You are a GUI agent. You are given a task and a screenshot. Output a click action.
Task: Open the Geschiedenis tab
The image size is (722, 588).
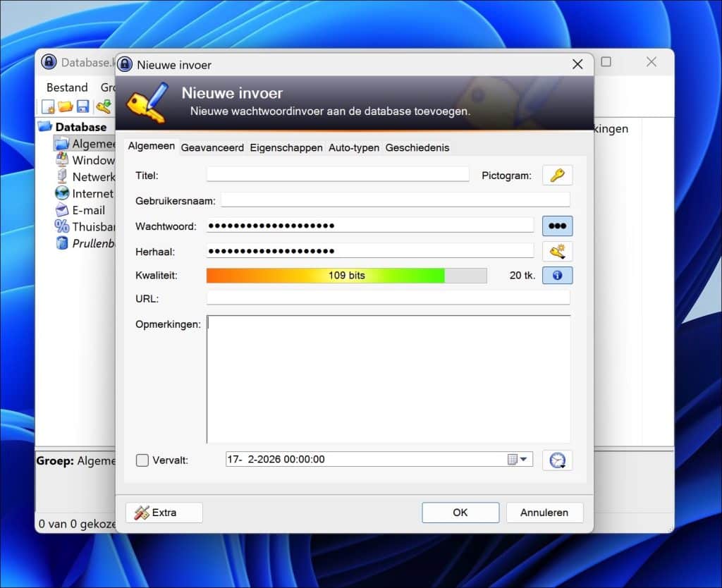point(417,147)
